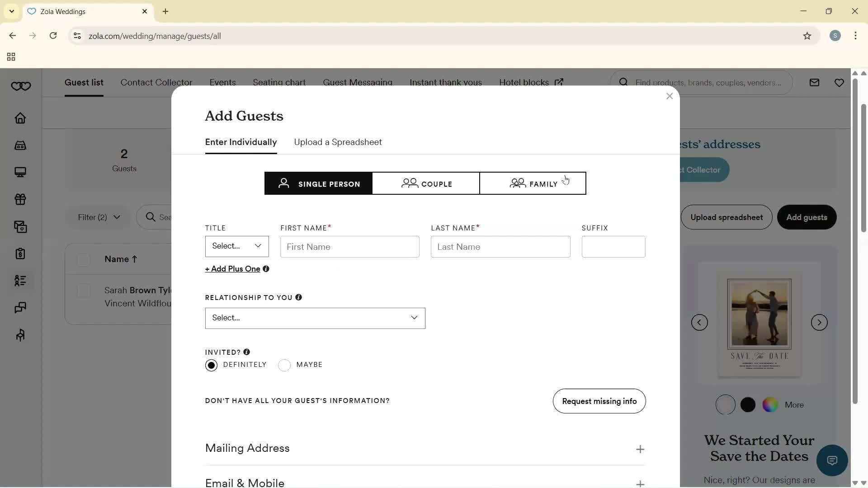Click Request missing info
868x488 pixels.
(599, 401)
